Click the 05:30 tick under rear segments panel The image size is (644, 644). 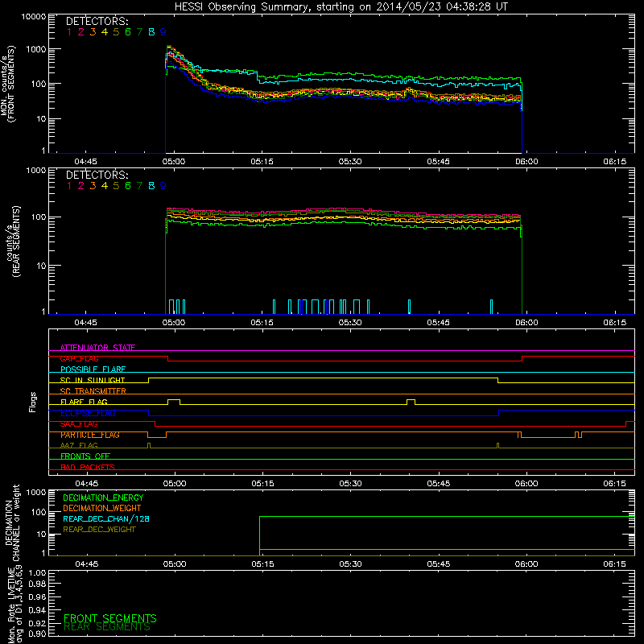350,323
